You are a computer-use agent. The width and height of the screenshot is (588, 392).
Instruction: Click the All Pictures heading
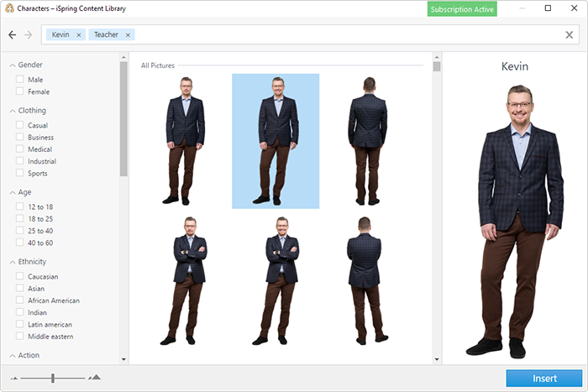click(x=158, y=65)
